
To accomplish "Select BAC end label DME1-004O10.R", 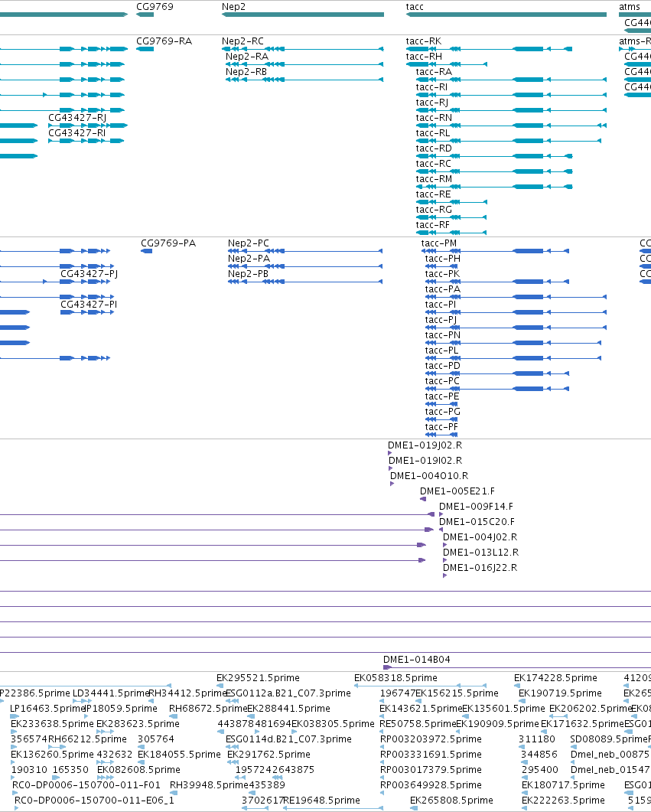I will pos(429,475).
